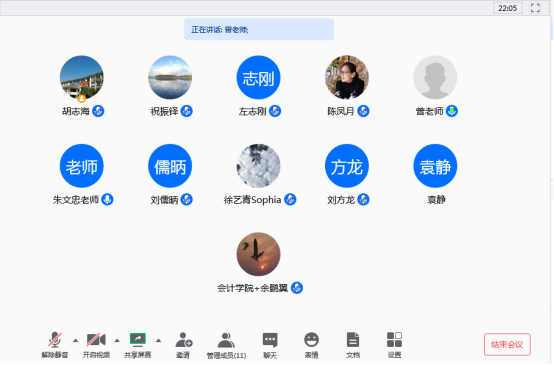
Task: Open the emoji reactions icon
Action: click(x=311, y=340)
